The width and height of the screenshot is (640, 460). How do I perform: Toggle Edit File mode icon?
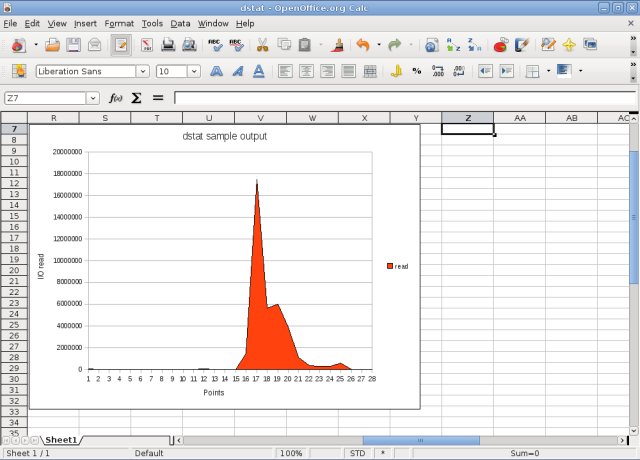tap(121, 45)
